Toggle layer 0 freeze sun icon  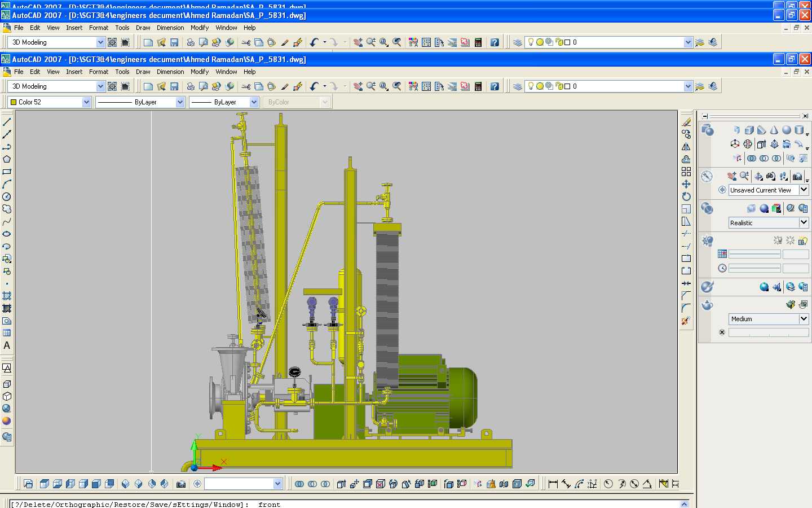[x=540, y=86]
